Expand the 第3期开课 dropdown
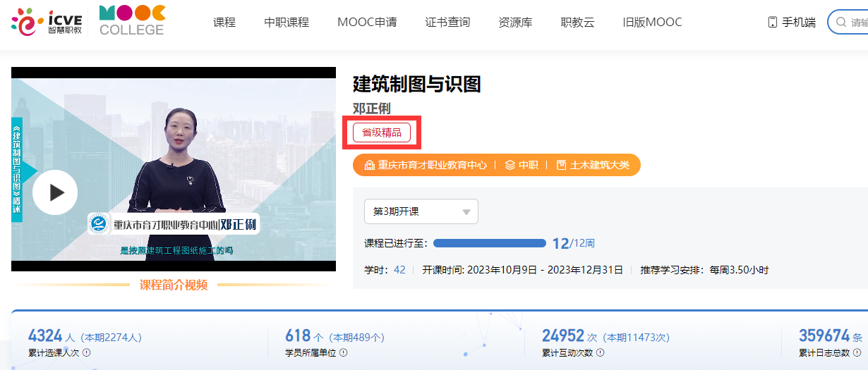The height and width of the screenshot is (370, 868). (x=421, y=211)
